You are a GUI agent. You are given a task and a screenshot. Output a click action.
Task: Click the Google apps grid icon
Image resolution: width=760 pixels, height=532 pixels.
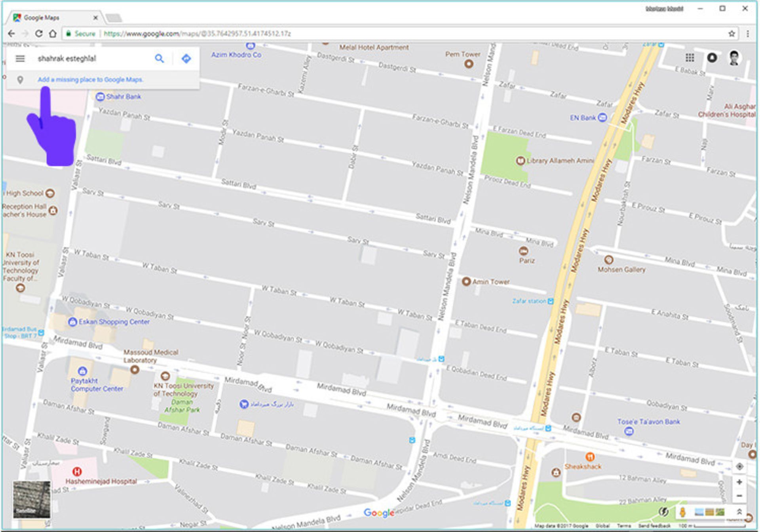690,58
